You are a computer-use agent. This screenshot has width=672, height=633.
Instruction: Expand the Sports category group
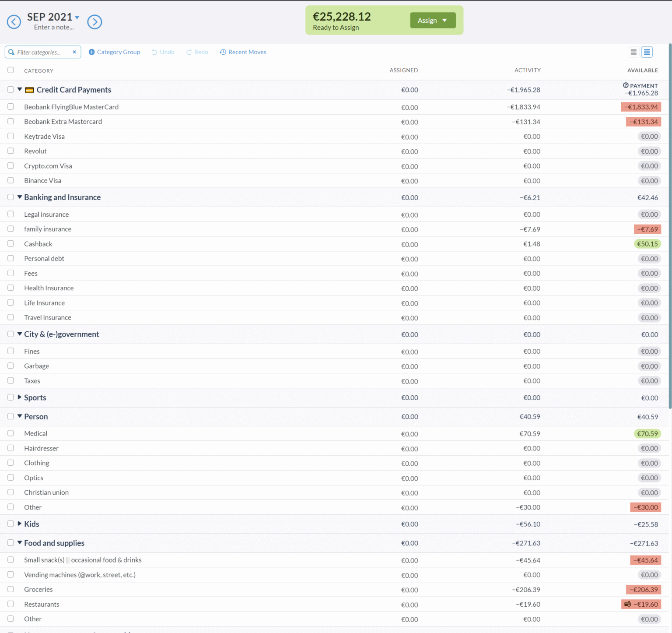(20, 397)
